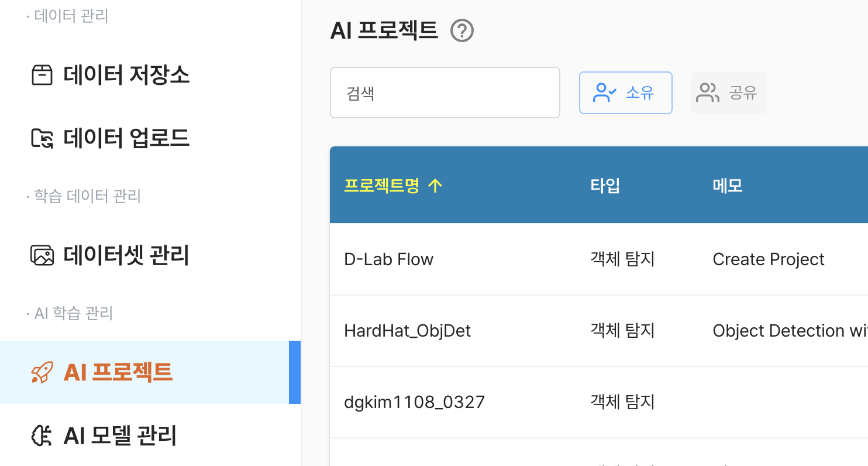Click the owned user-check icon
Image resolution: width=868 pixels, height=466 pixels.
click(x=605, y=92)
